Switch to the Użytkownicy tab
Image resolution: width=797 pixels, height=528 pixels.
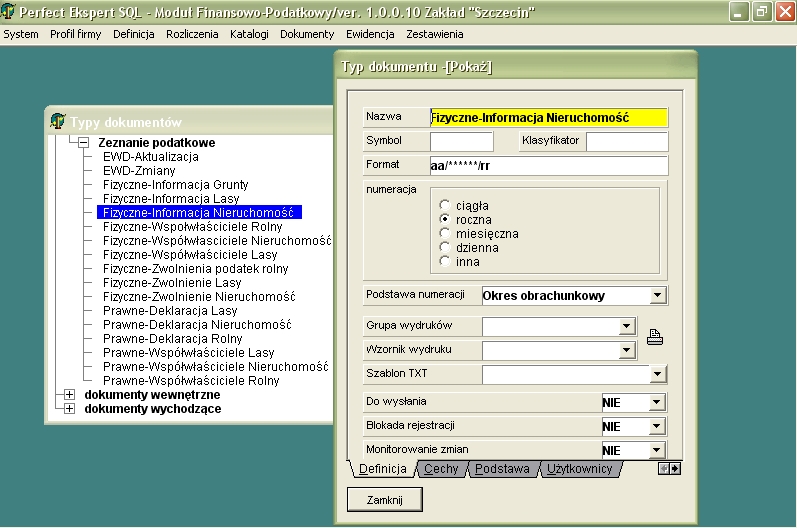point(580,469)
